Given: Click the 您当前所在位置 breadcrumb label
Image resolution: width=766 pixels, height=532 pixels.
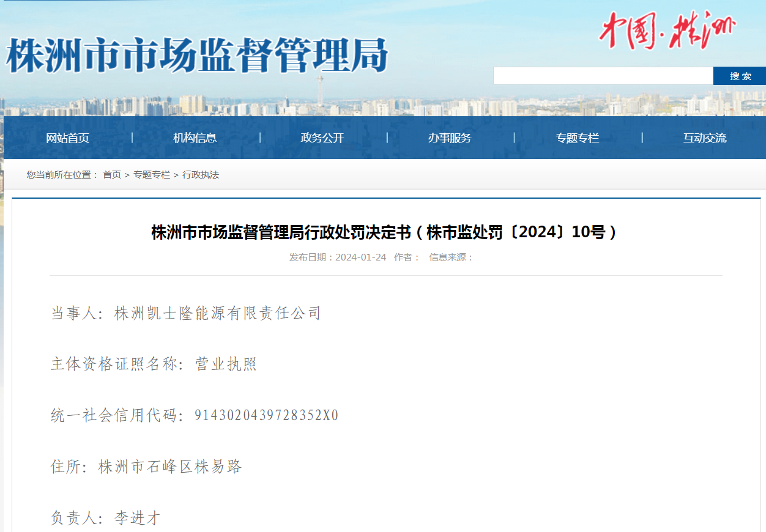Looking at the screenshot, I should [62, 175].
